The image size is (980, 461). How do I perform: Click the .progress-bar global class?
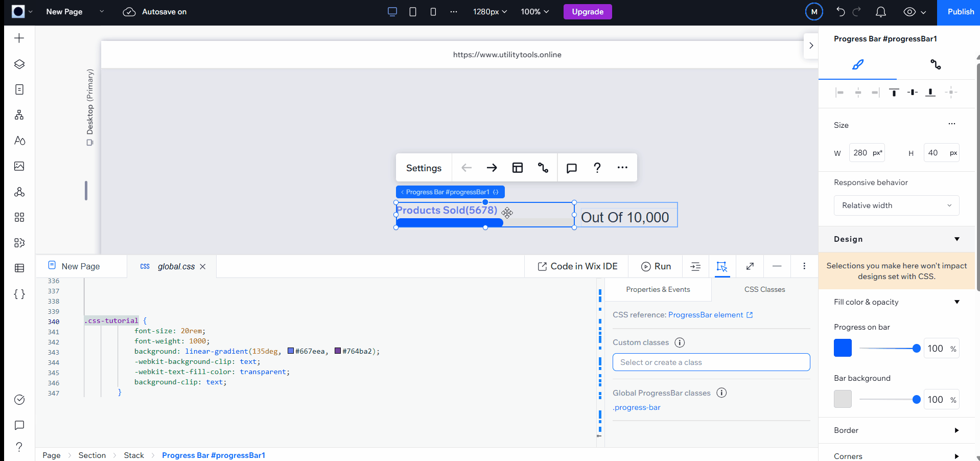pos(637,407)
